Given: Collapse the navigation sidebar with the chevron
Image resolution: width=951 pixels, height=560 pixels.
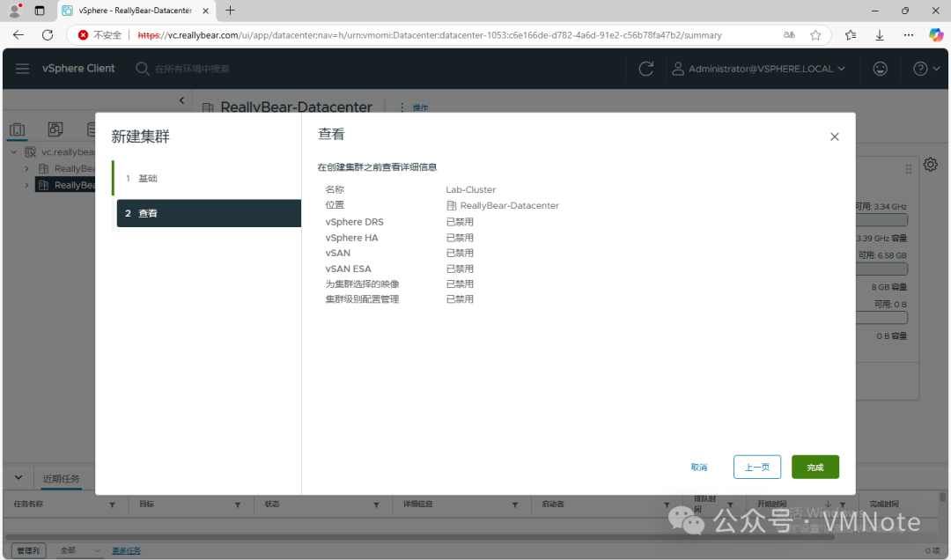Looking at the screenshot, I should [181, 100].
